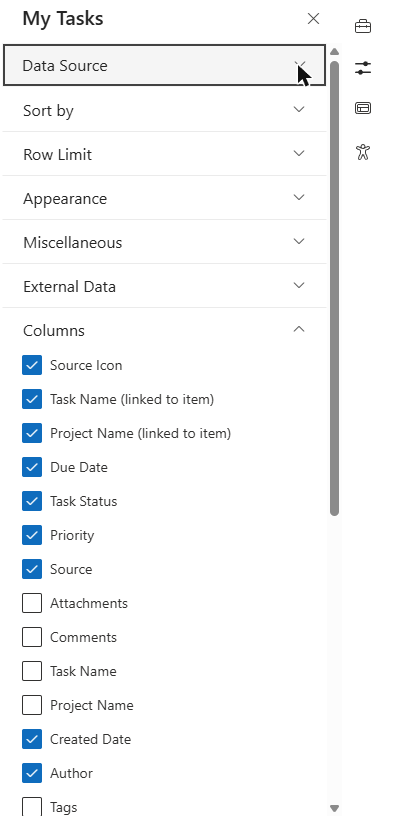The width and height of the screenshot is (396, 816).
Task: Check the unlinked Project Name column
Action: [32, 705]
